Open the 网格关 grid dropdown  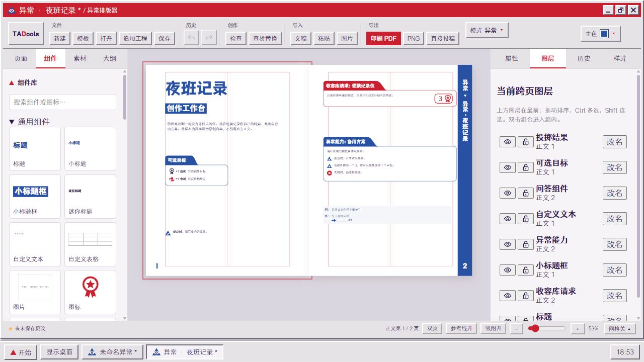619,328
